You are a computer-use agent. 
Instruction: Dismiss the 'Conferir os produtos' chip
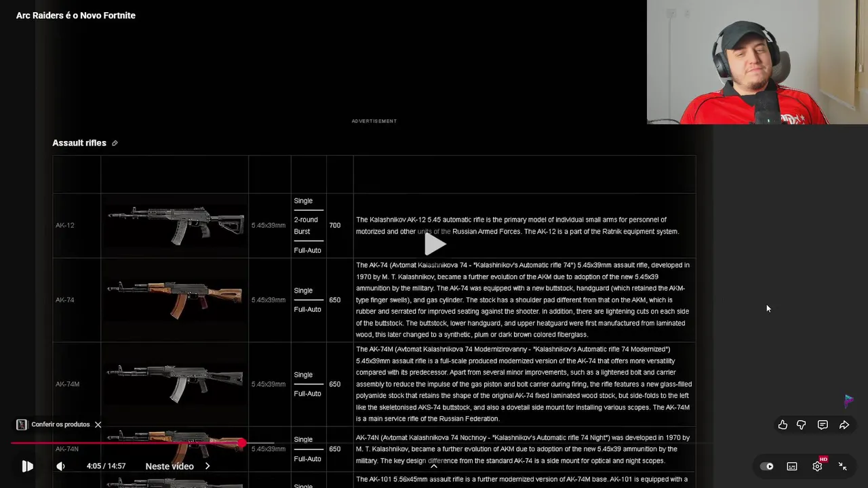98,424
